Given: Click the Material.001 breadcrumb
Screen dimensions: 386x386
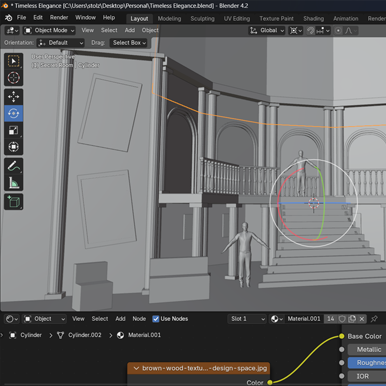Looking at the screenshot, I should tap(139, 335).
